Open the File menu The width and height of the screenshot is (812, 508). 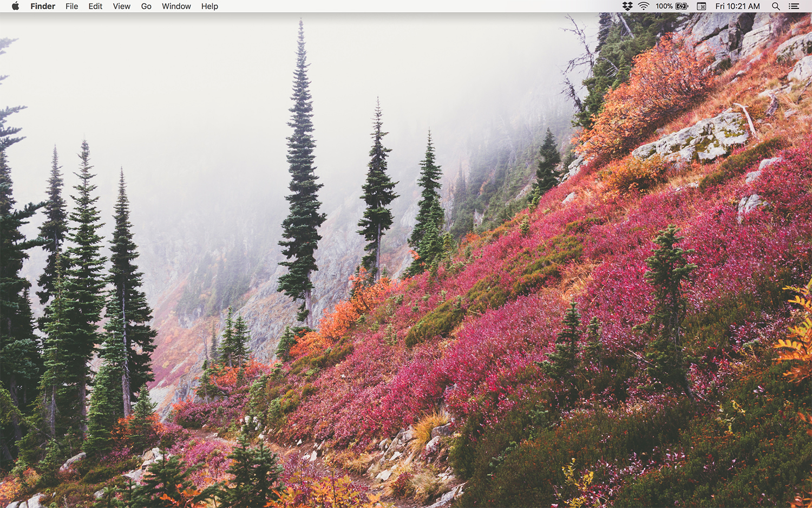72,6
